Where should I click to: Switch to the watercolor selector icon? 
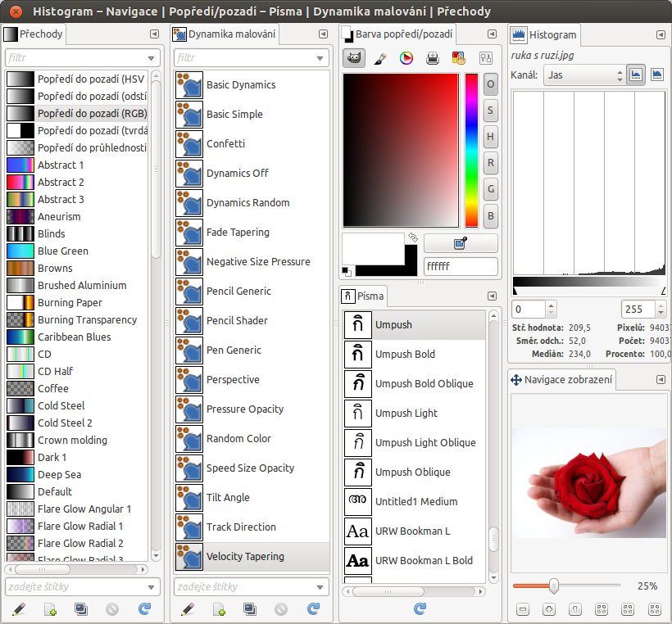pyautogui.click(x=379, y=58)
